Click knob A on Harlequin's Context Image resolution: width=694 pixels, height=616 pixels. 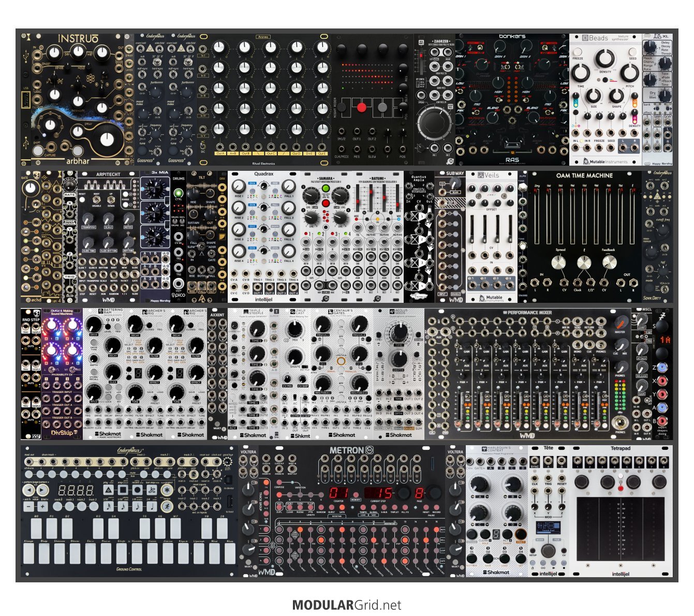(x=479, y=484)
